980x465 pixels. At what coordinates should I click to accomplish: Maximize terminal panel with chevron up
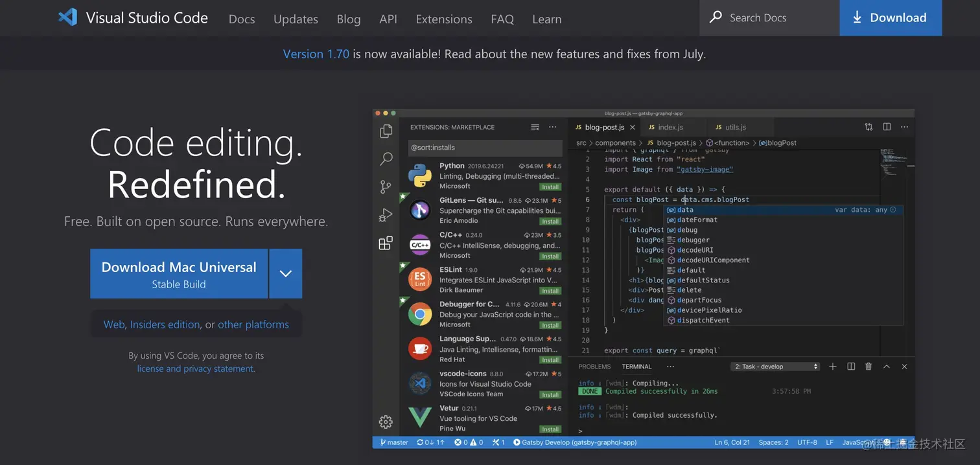887,367
